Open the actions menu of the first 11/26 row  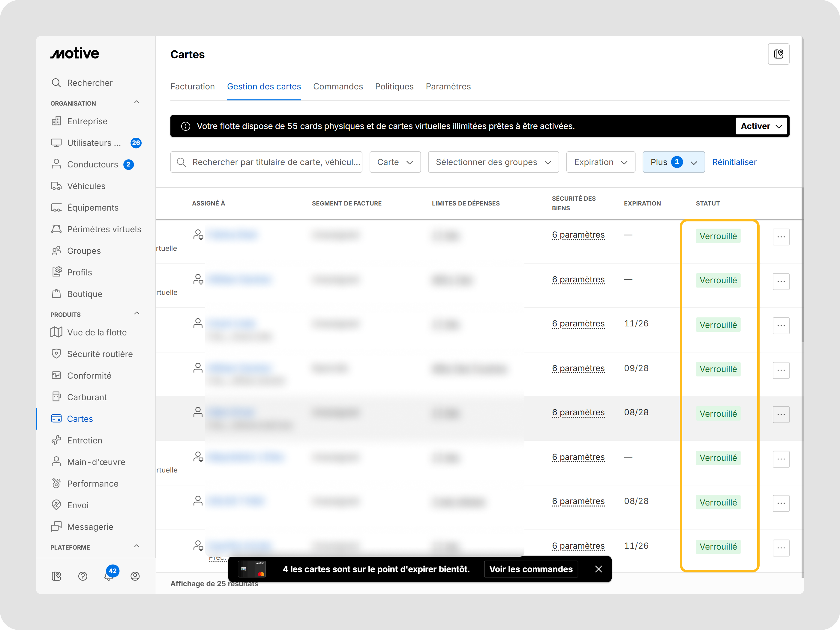781,326
